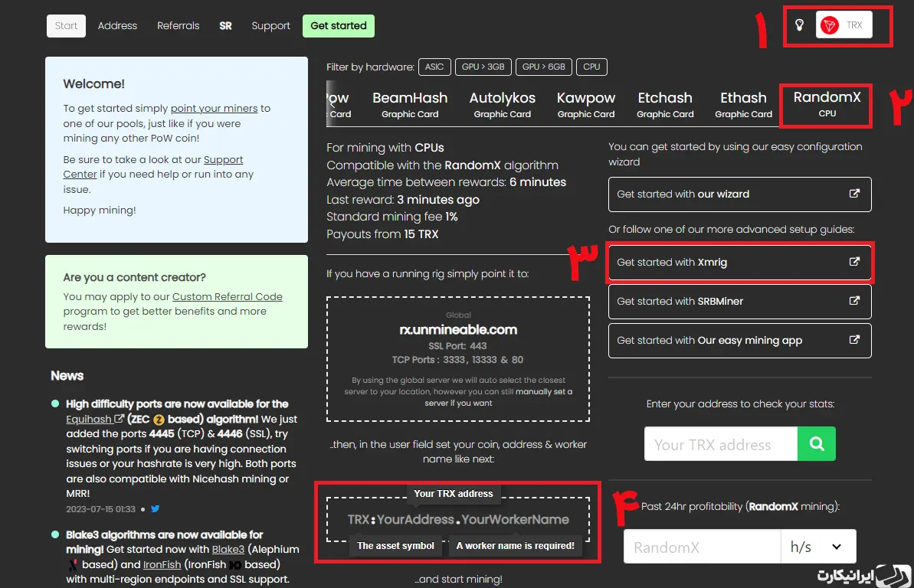Open the Twitter bird icon in news

[x=155, y=508]
